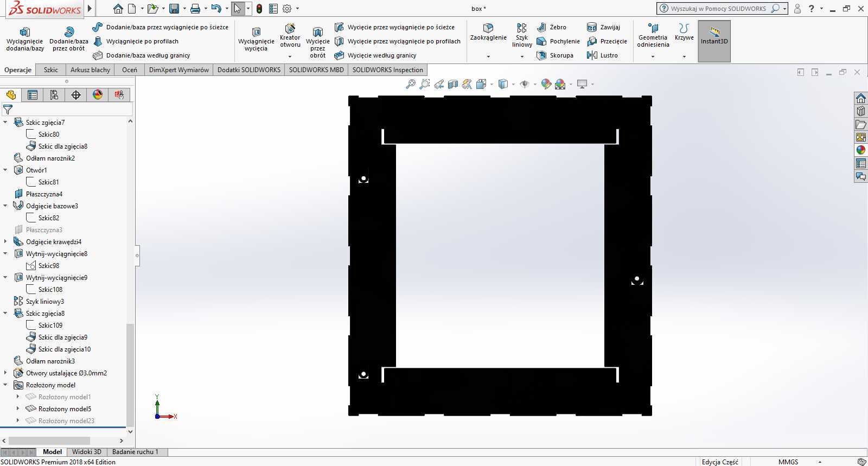Switch to Arkusz blachy tab
This screenshot has width=868, height=466.
[x=90, y=70]
